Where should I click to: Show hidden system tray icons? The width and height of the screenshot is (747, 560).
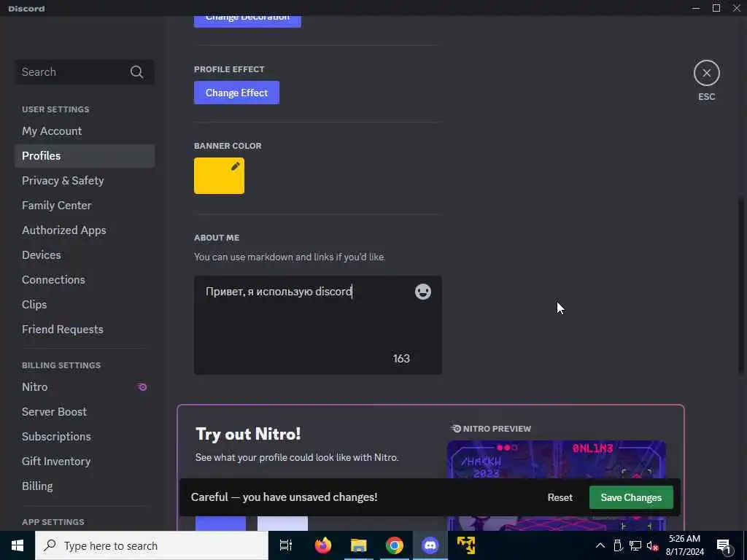pos(600,545)
